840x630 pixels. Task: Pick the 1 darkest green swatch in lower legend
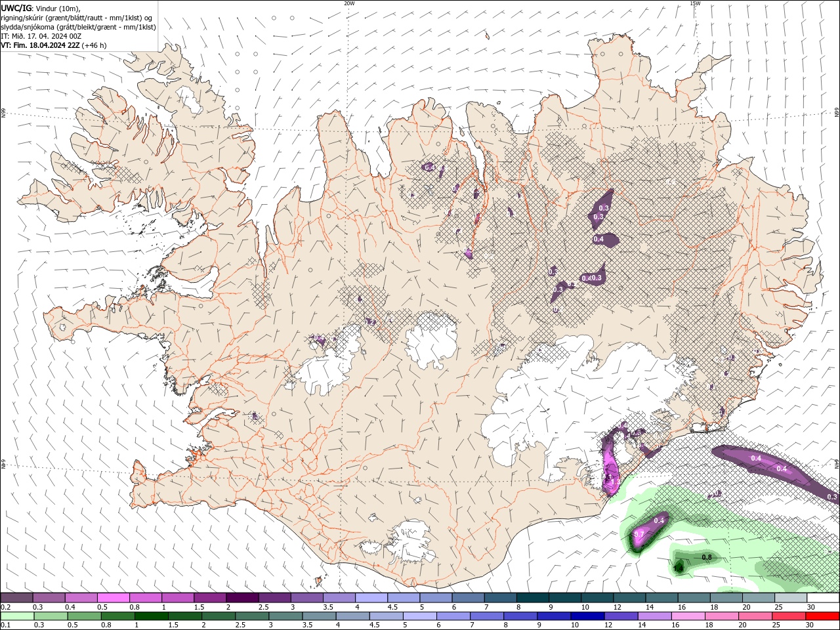click(150, 616)
